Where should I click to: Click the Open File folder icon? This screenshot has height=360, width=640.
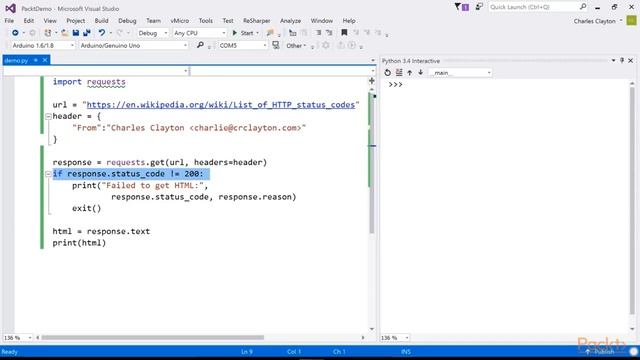pyautogui.click(x=64, y=33)
